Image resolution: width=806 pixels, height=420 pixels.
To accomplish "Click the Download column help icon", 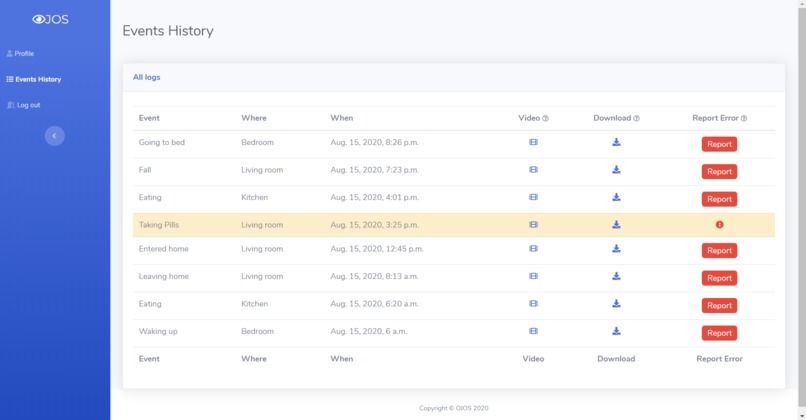I will 636,118.
